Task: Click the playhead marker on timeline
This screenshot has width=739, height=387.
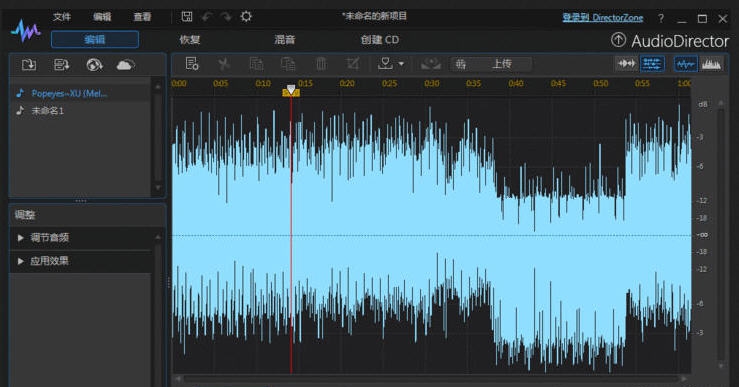Action: (x=291, y=91)
